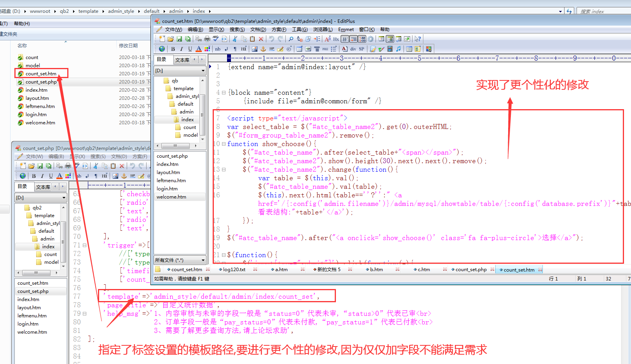Click the Undo arrow icon

pyautogui.click(x=272, y=39)
